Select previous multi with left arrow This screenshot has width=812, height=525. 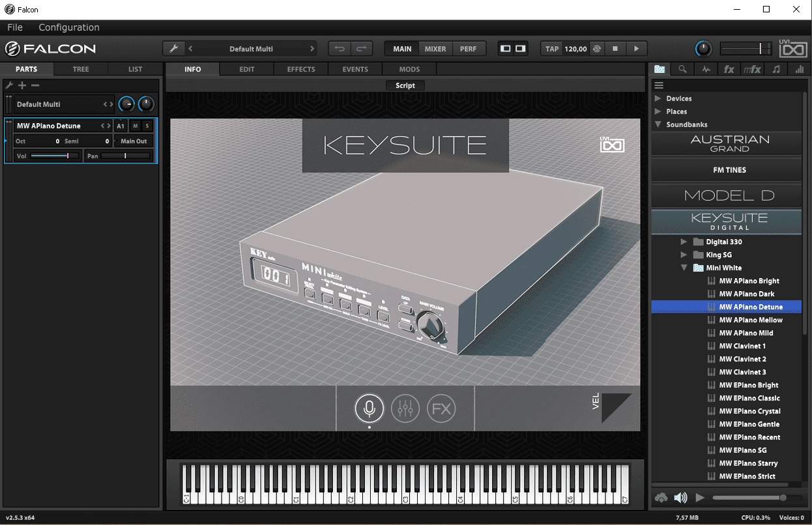[x=190, y=49]
